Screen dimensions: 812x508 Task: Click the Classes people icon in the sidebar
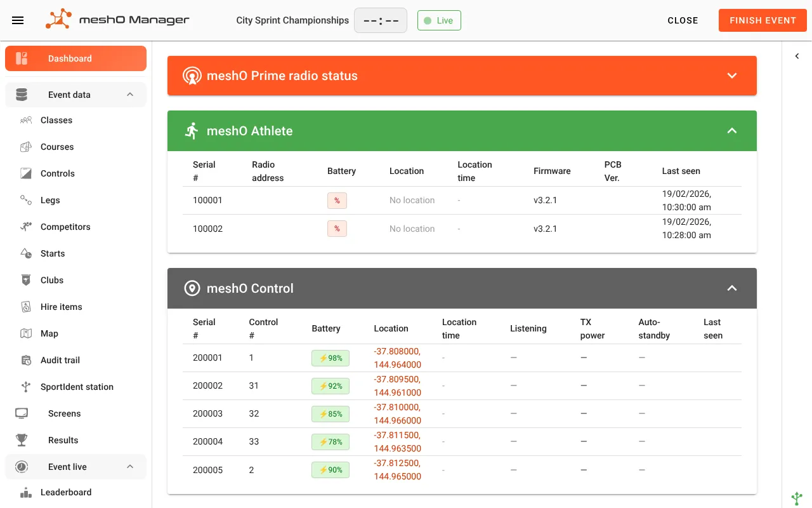click(x=26, y=120)
